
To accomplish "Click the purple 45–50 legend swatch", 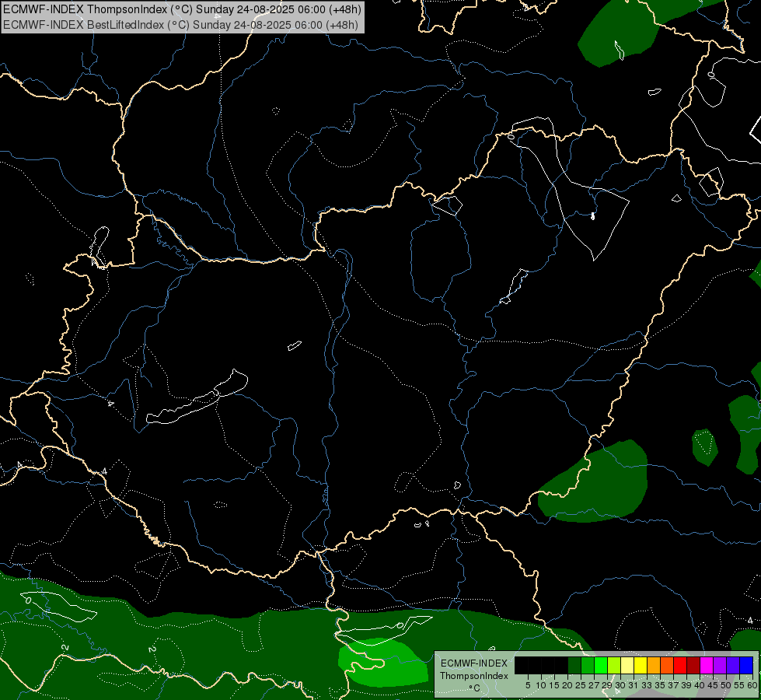I will point(720,665).
